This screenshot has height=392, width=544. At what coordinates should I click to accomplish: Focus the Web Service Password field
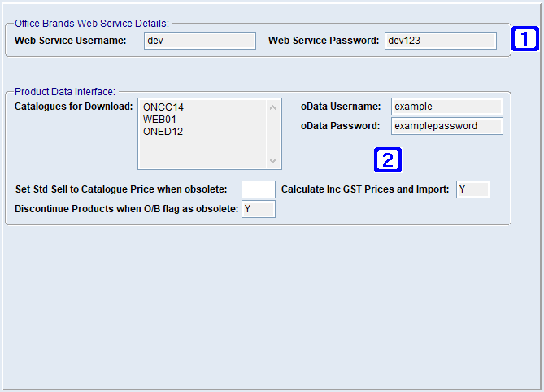click(x=439, y=41)
